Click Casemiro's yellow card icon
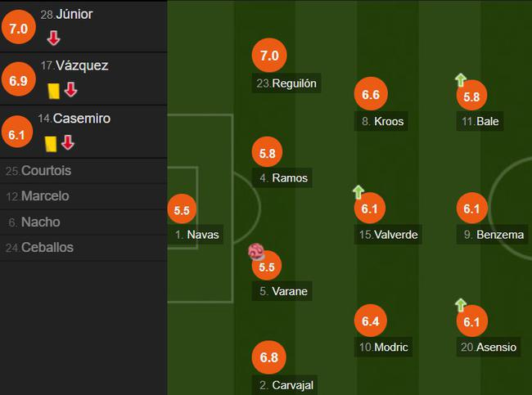Viewport: 532px width, 395px height. (x=50, y=143)
